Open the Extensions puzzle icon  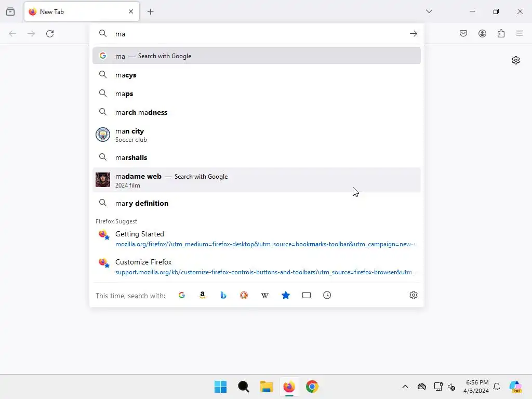[501, 33]
